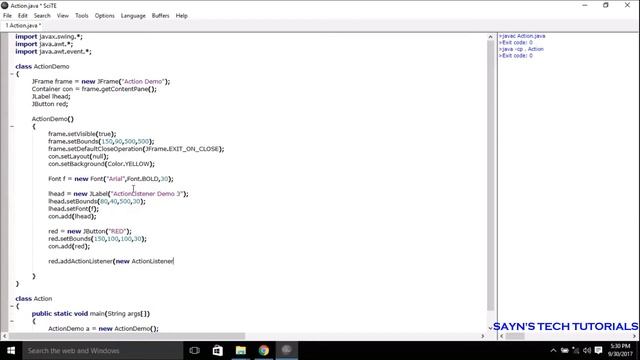This screenshot has height=360, width=640.
Task: Click the editor vertical scrollbar thumb
Action: [490, 176]
